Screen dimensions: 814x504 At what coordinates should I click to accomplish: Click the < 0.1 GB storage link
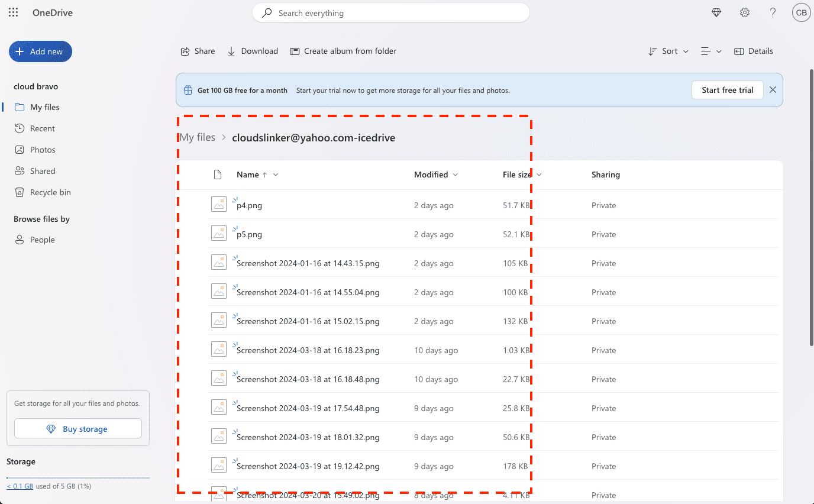pyautogui.click(x=20, y=486)
